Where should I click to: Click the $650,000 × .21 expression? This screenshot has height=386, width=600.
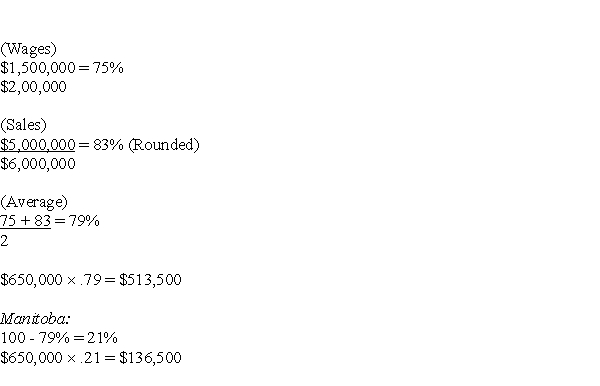click(x=50, y=358)
